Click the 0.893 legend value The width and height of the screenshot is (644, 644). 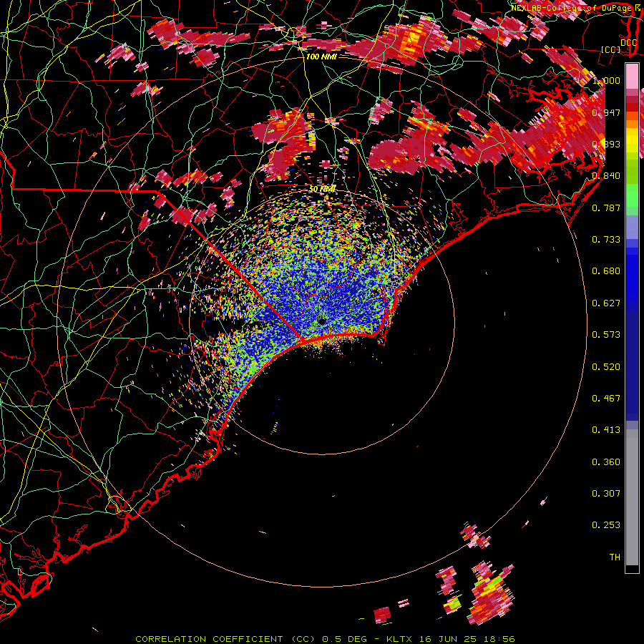coord(606,144)
